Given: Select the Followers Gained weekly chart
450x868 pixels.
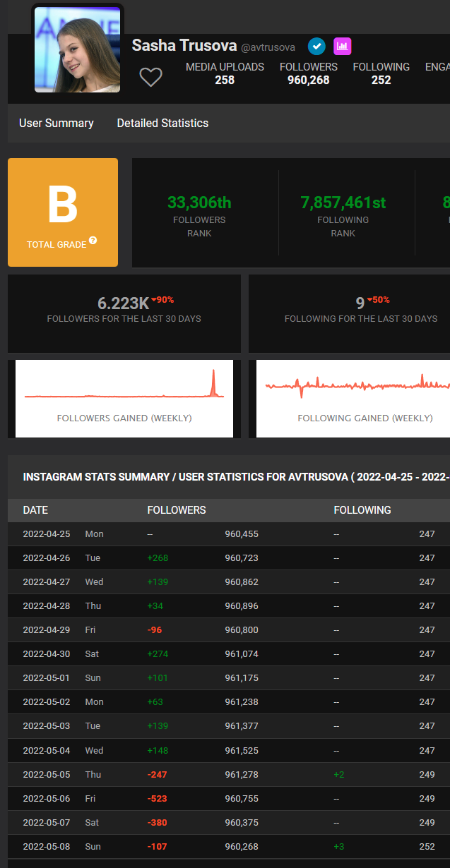Looking at the screenshot, I should coord(124,398).
